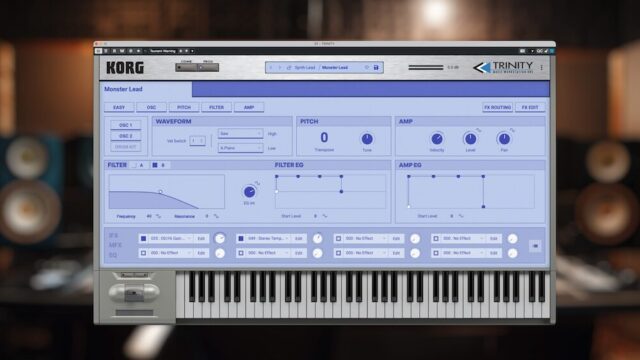Open the High waveform dropdown showing Saw

coord(240,133)
